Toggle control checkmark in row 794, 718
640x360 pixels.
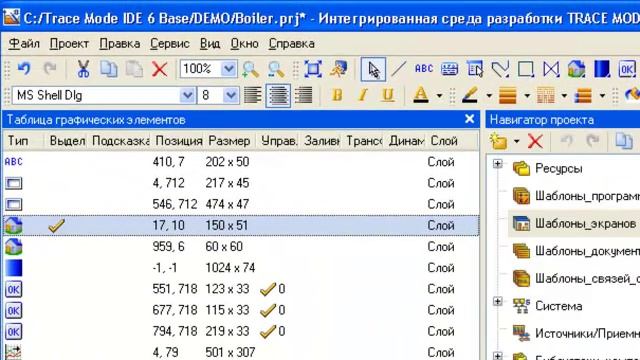(268, 331)
